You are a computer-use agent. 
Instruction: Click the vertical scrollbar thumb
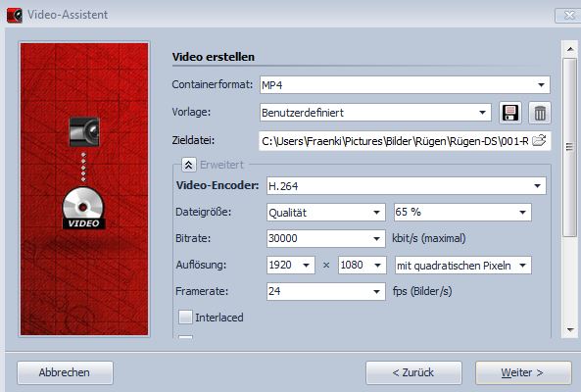pos(570,147)
